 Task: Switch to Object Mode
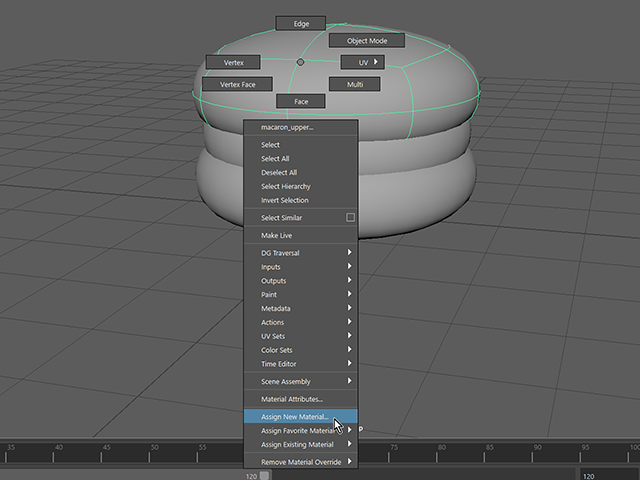tap(367, 40)
